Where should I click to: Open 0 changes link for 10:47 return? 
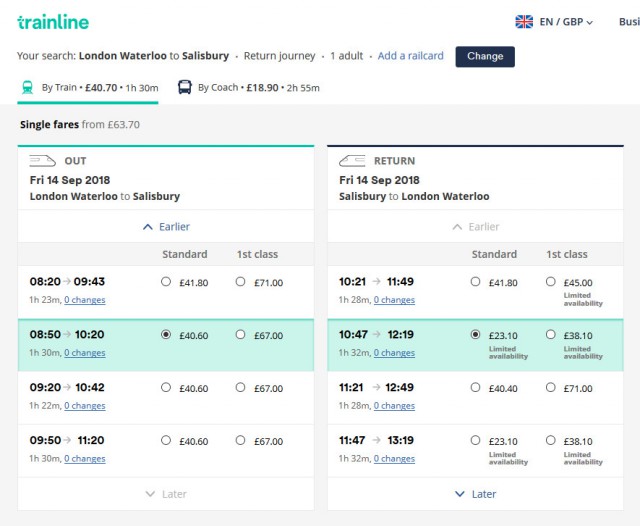pyautogui.click(x=394, y=353)
